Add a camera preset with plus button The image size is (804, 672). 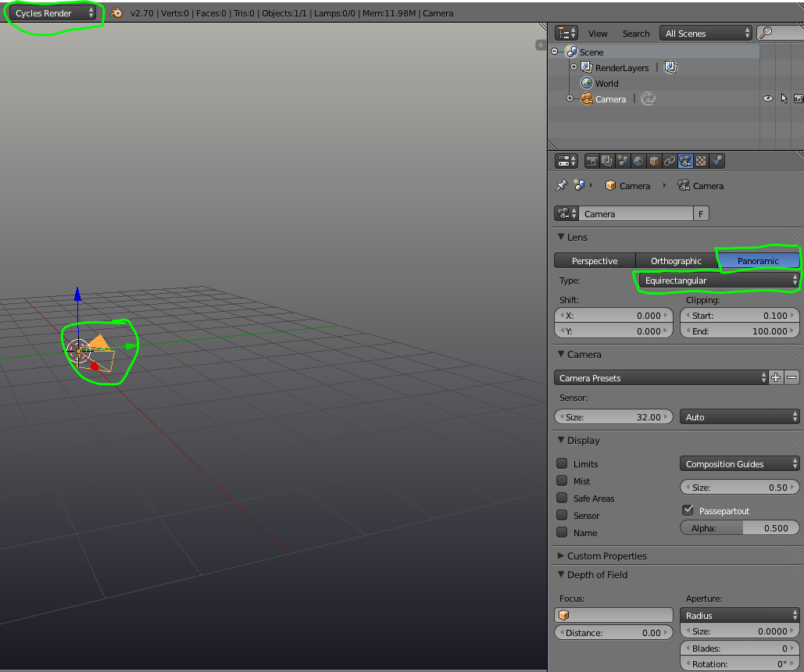(x=776, y=378)
